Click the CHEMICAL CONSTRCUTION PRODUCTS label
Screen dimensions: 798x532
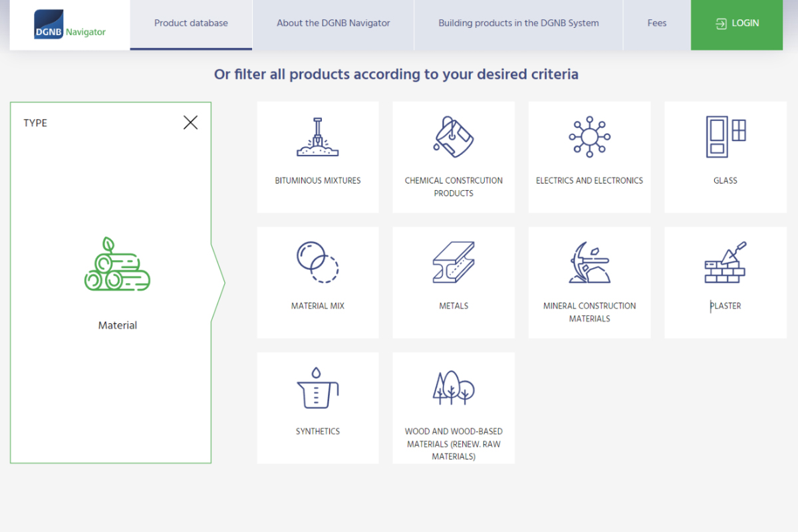(454, 187)
